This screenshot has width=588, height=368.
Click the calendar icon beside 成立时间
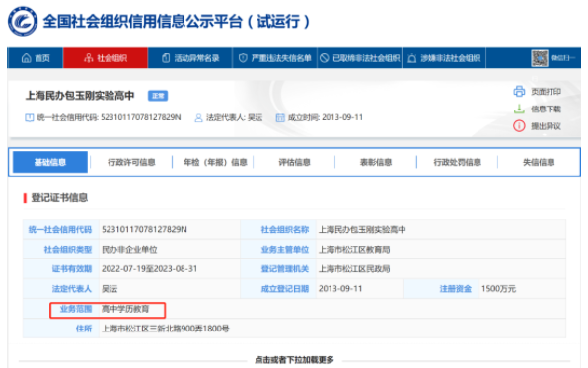pyautogui.click(x=280, y=117)
